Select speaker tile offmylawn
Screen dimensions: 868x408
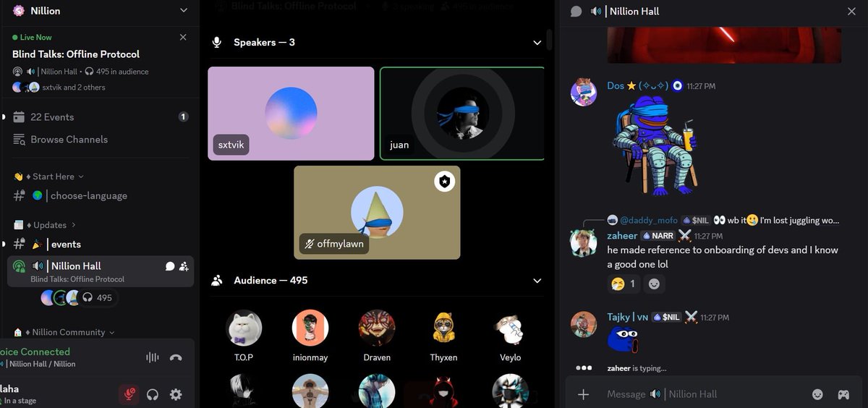(377, 213)
